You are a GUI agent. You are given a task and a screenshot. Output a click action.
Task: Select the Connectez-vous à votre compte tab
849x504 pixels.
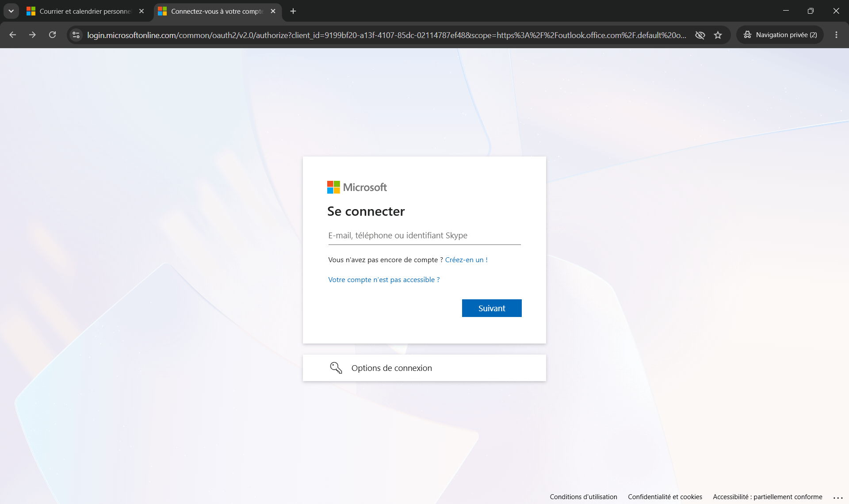coord(217,11)
